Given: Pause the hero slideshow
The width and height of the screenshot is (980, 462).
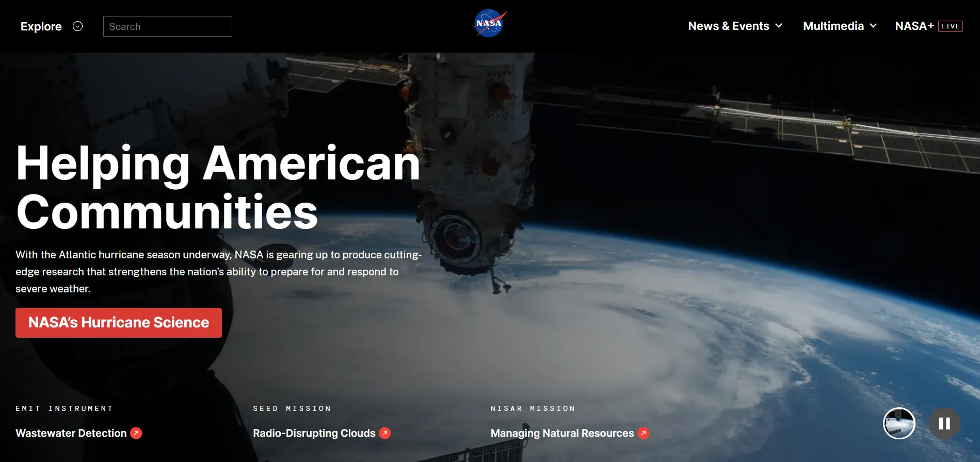Looking at the screenshot, I should (x=944, y=423).
